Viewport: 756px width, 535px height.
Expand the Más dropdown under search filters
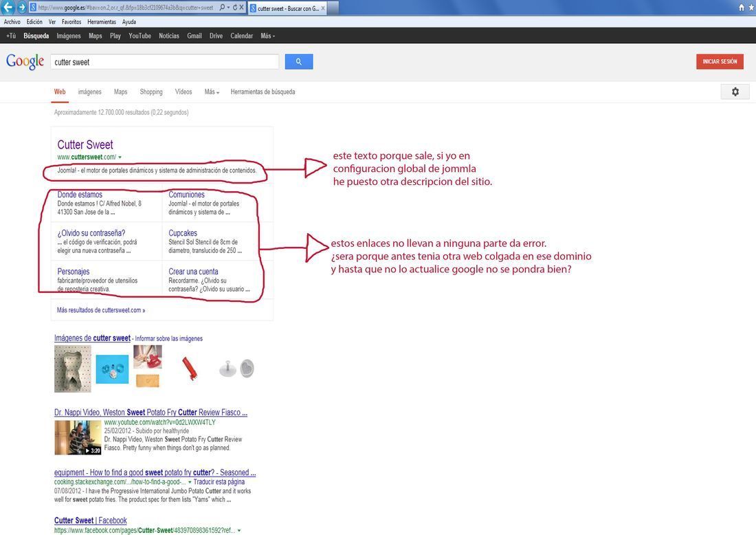[212, 91]
